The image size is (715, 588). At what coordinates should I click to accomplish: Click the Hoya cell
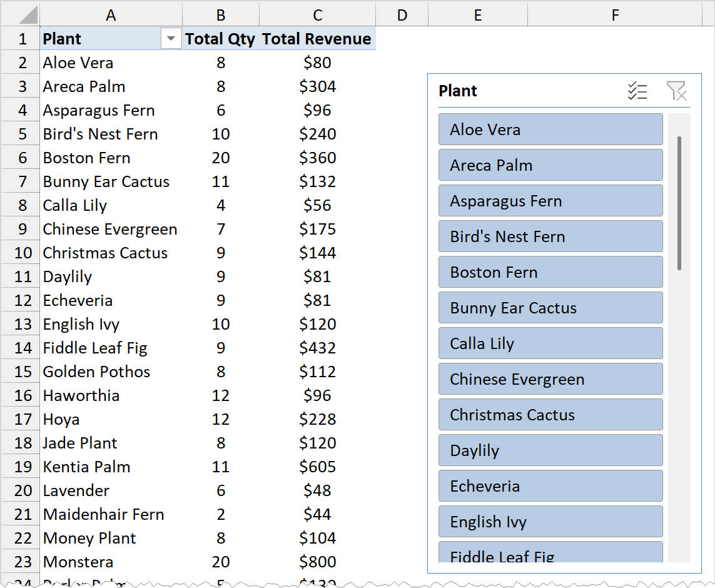pyautogui.click(x=111, y=419)
